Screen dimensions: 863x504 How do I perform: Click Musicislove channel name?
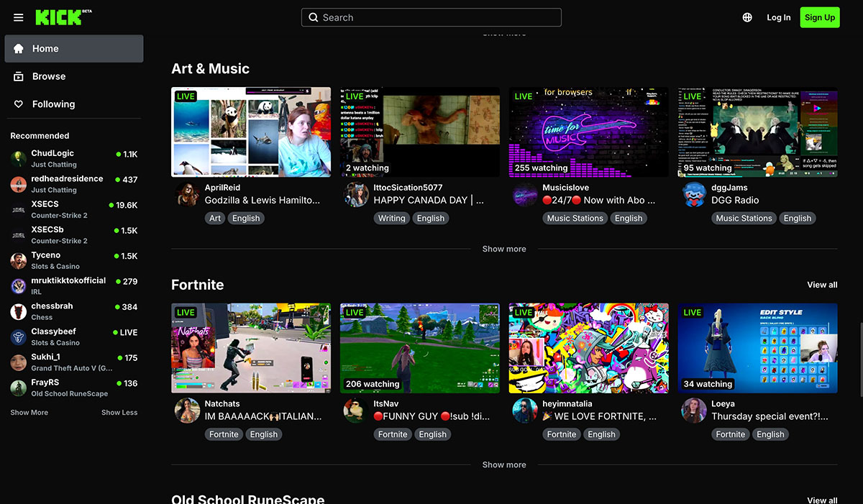pyautogui.click(x=565, y=188)
